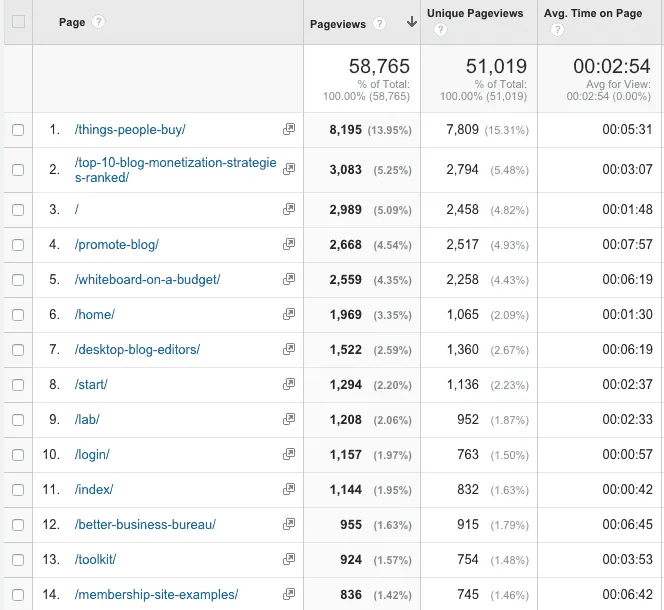The height and width of the screenshot is (610, 664).
Task: Check the box for /things-people-buy/ row
Action: (18, 130)
